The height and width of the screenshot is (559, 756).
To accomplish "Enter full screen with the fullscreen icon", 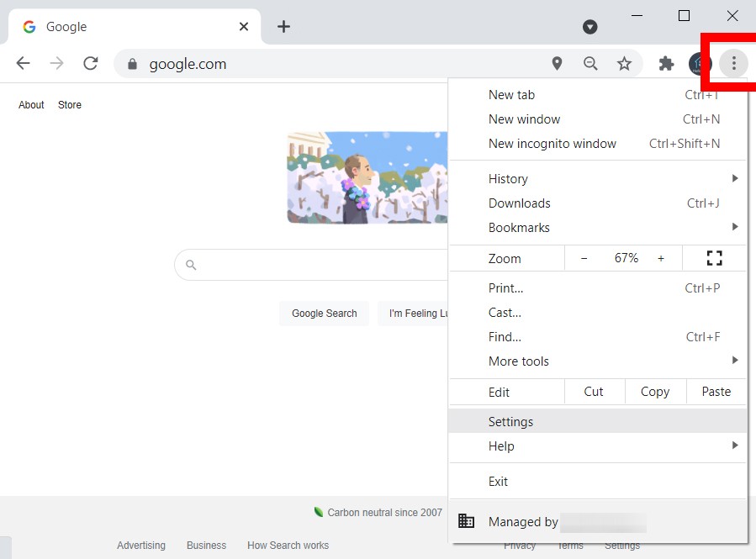I will pyautogui.click(x=715, y=258).
